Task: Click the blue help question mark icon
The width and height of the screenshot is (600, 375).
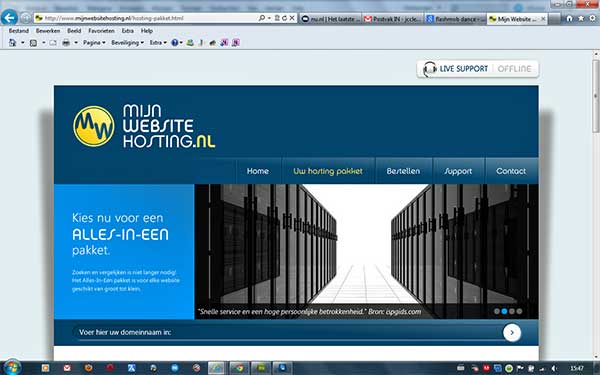Action: pos(174,43)
